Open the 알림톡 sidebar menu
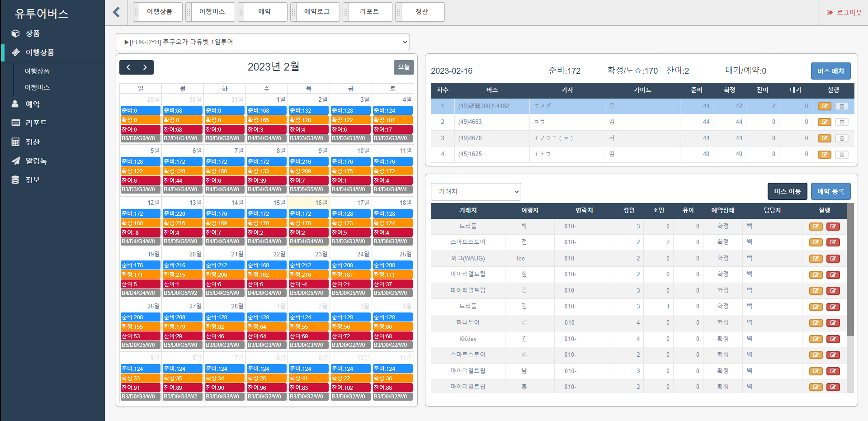This screenshot has height=421, width=868. click(36, 161)
